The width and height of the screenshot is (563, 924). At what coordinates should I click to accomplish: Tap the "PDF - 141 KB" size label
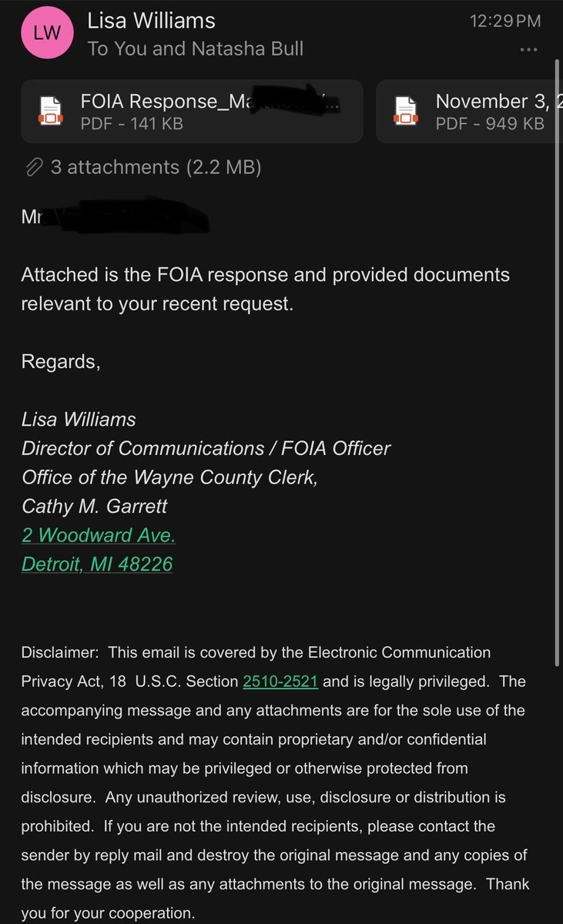pyautogui.click(x=132, y=122)
